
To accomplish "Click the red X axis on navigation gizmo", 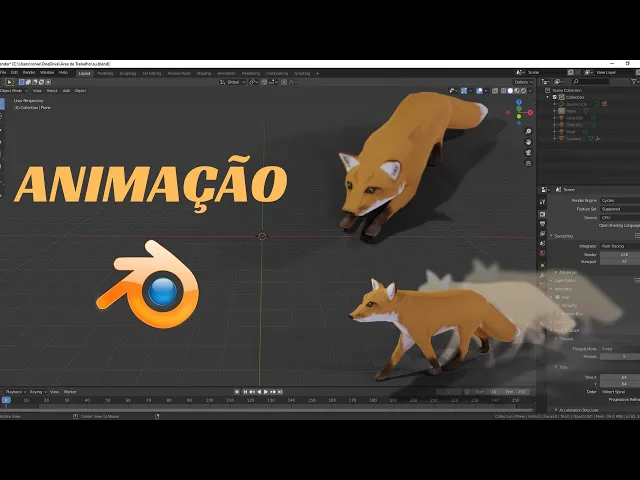I will 530,113.
